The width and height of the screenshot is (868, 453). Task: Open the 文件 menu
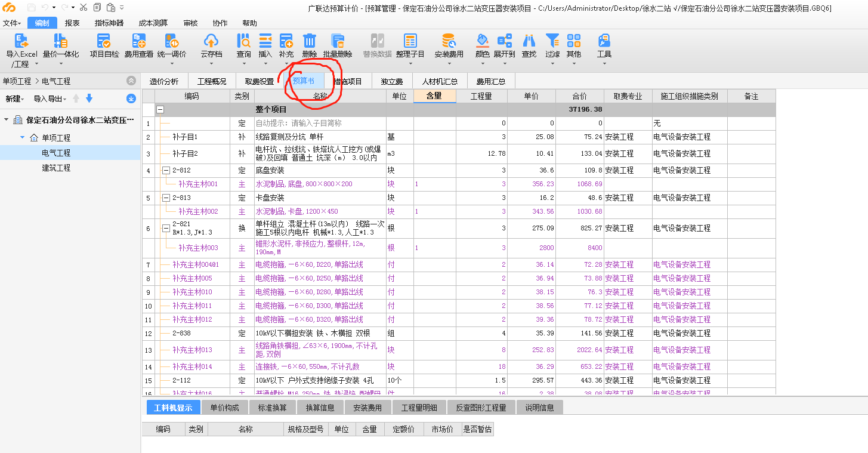pos(11,23)
